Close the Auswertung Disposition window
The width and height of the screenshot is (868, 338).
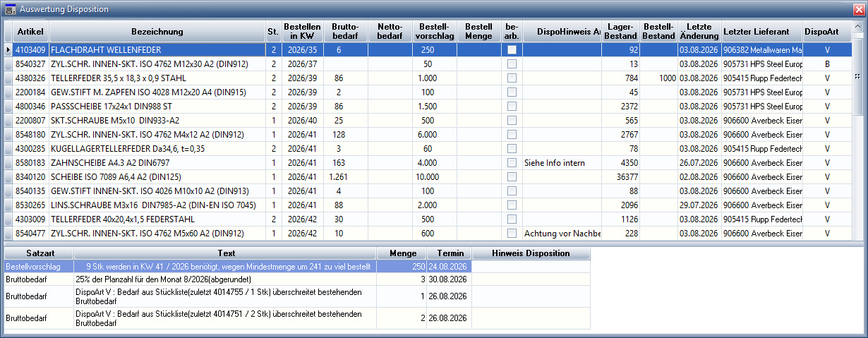coord(857,8)
